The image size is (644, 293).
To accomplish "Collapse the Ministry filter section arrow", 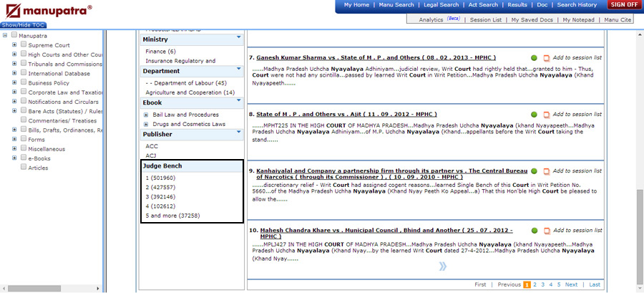I will pyautogui.click(x=238, y=39).
